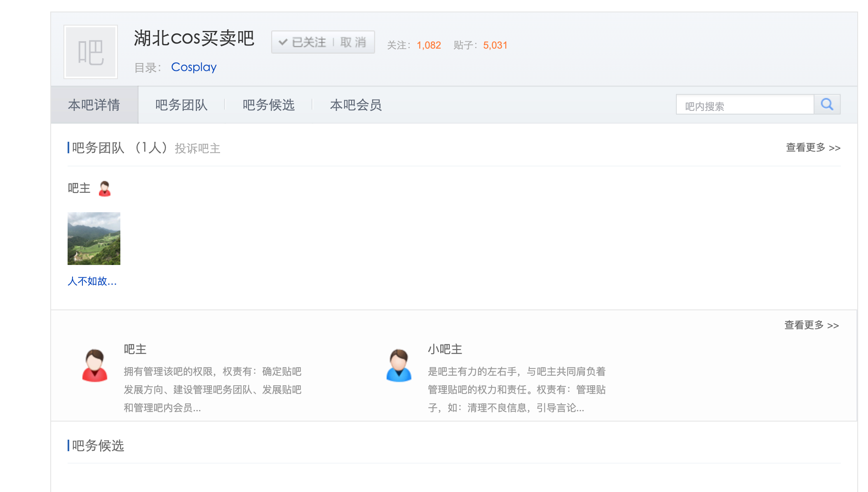
Task: Expand 查看更多 for the 吧务团队 section
Action: pos(813,148)
